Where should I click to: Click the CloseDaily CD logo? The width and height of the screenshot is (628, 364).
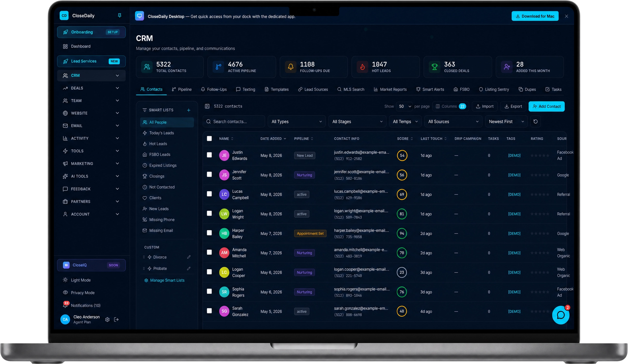[x=64, y=15]
